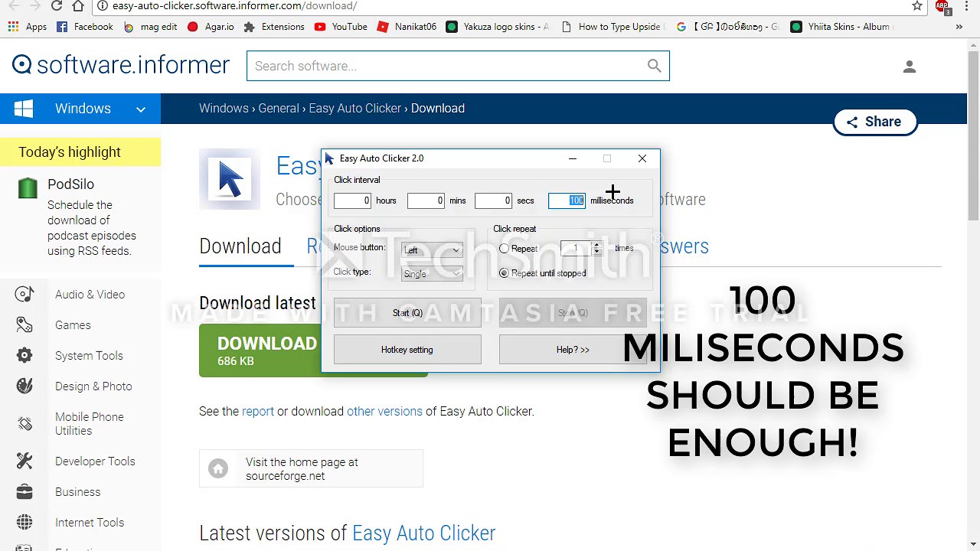
Task: Open the Yhiita Skins Album bookmark
Action: (x=841, y=27)
